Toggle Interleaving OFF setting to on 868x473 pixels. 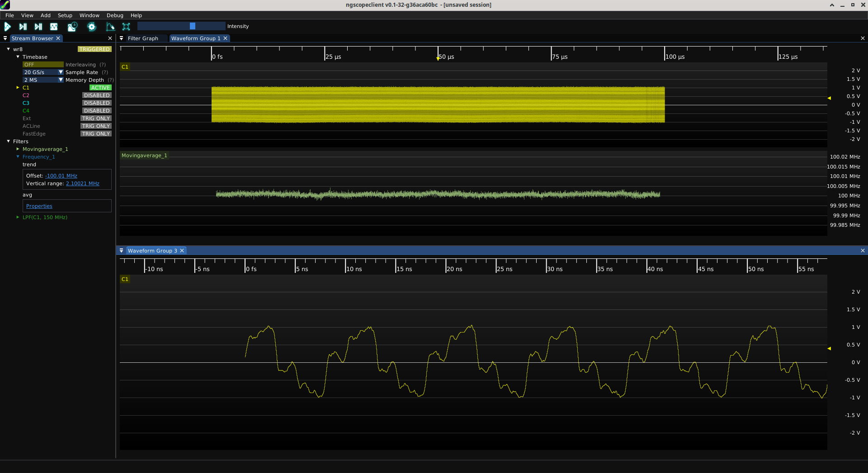(x=43, y=64)
